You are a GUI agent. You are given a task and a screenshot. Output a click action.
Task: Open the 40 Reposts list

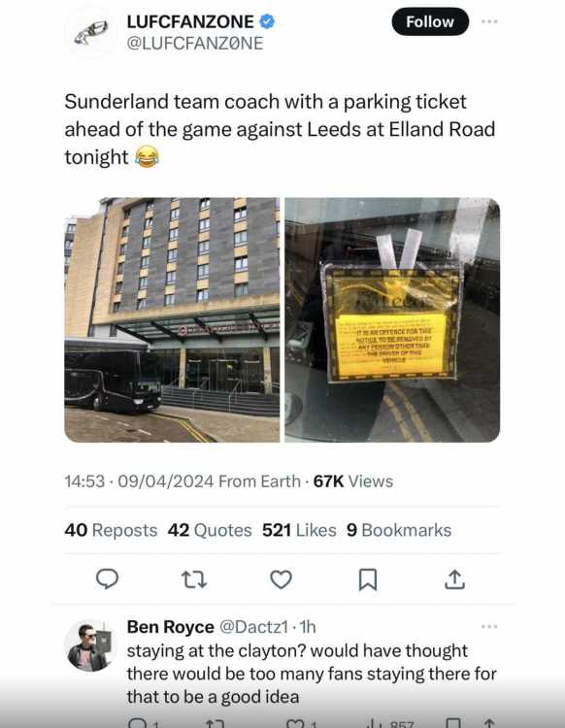[x=111, y=530]
